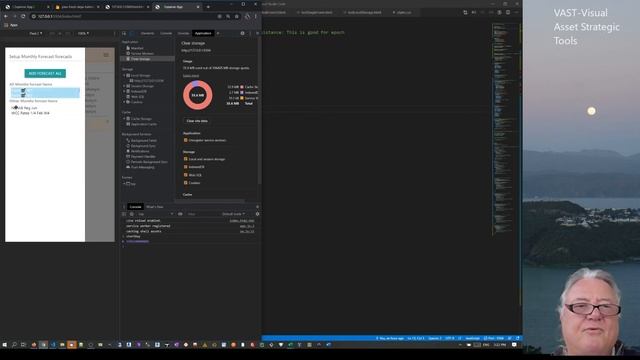The image size is (640, 360).
Task: Expand Local Storage tree node
Action: 124,76
